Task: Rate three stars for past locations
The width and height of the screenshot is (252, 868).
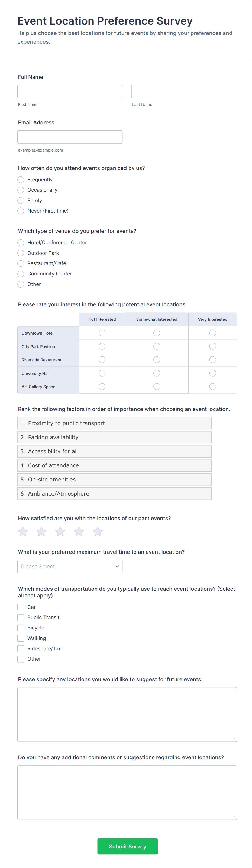Action: click(x=60, y=531)
